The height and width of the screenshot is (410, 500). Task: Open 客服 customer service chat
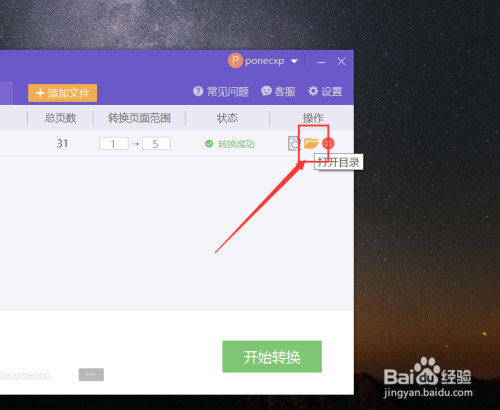[278, 91]
